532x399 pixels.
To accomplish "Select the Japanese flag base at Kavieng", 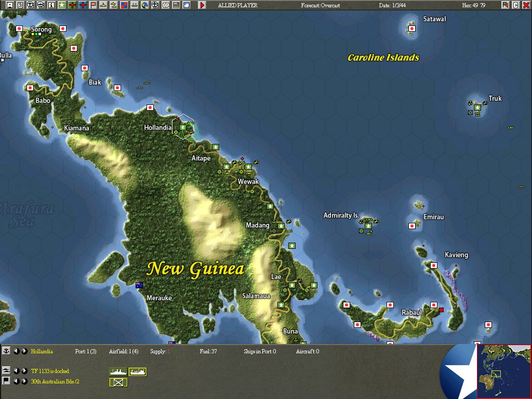I will click(x=434, y=265).
